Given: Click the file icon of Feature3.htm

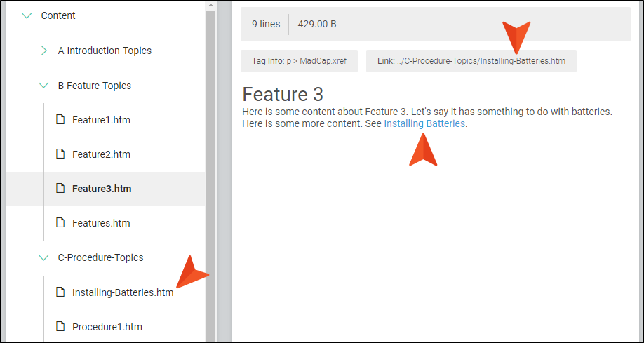Looking at the screenshot, I should tap(60, 189).
